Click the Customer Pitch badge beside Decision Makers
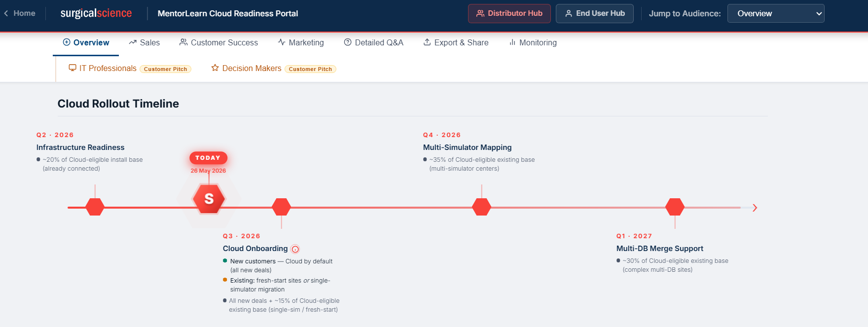This screenshot has height=327, width=868. pos(310,69)
